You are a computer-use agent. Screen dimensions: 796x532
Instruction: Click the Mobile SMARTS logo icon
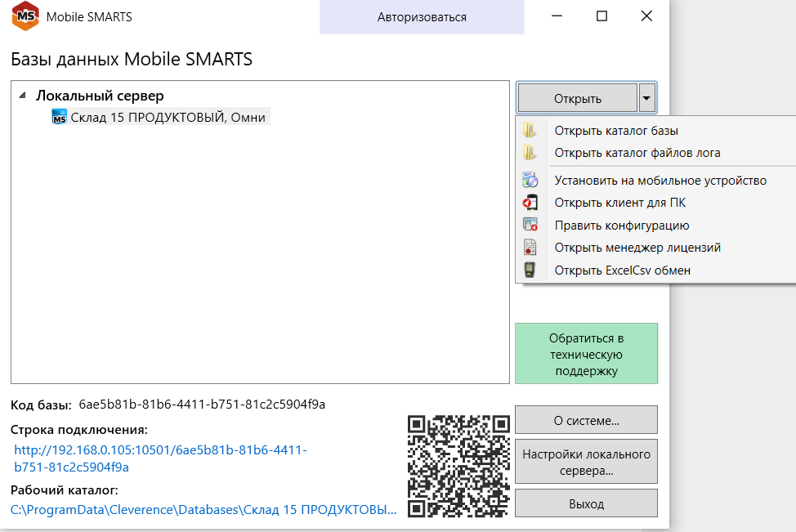point(25,16)
